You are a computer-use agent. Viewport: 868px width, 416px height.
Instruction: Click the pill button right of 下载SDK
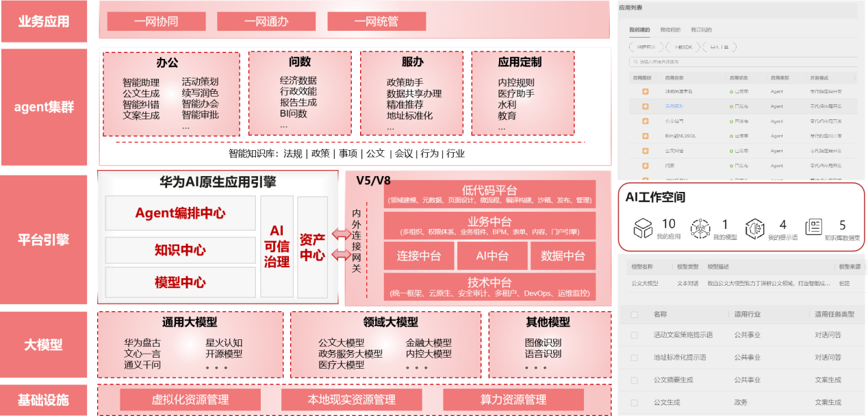tap(719, 47)
